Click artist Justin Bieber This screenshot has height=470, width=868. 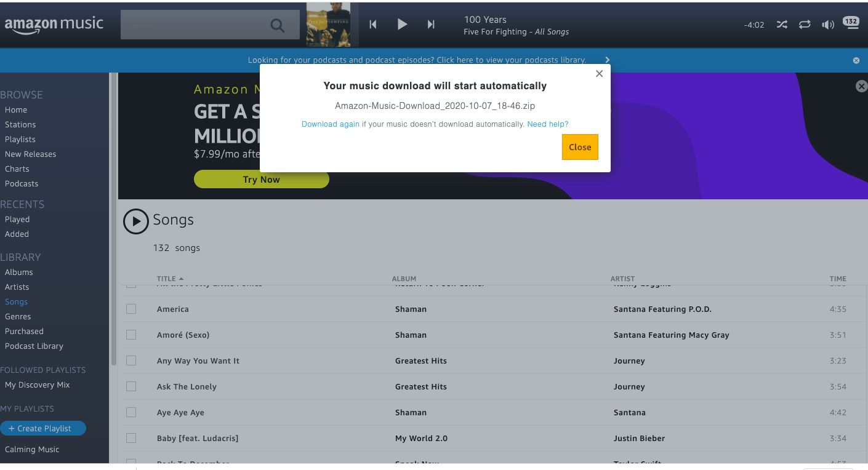639,438
